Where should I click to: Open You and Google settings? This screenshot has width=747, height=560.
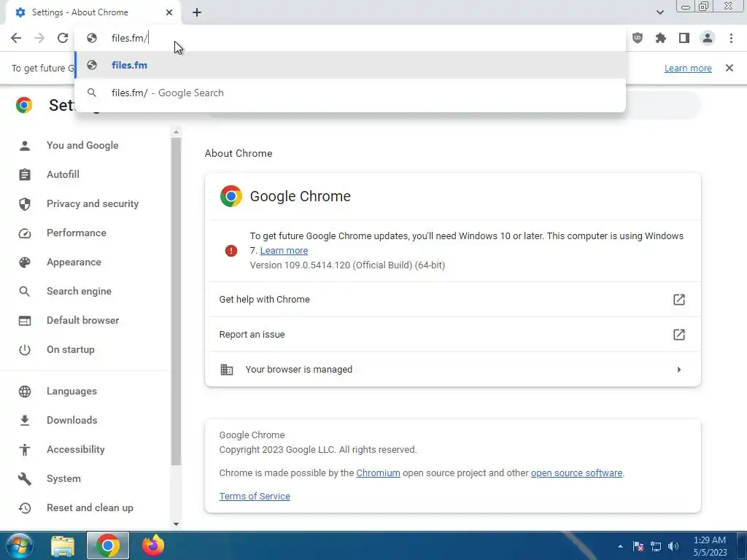(x=82, y=145)
